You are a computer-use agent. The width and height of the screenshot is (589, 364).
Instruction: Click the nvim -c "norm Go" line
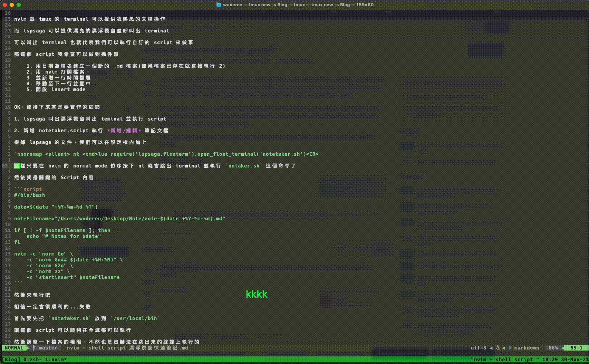click(44, 254)
